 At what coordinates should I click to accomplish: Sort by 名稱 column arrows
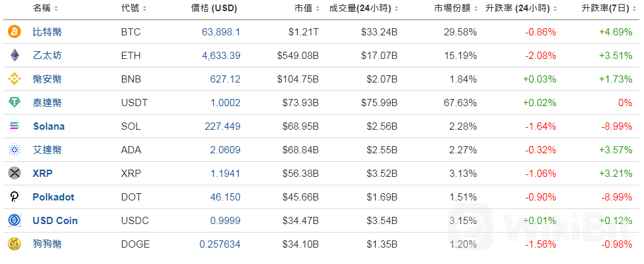(x=56, y=9)
